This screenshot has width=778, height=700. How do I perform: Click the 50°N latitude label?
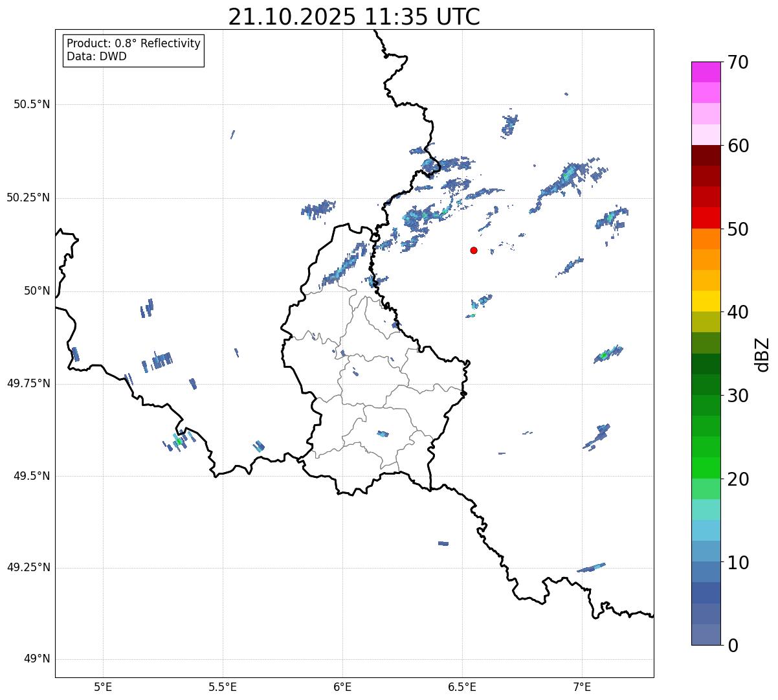(x=37, y=291)
